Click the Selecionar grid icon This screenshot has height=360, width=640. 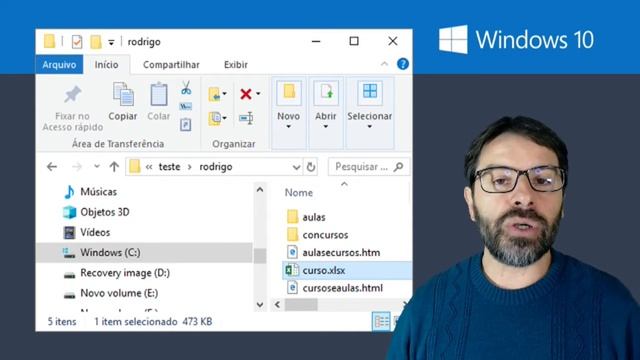pos(370,91)
